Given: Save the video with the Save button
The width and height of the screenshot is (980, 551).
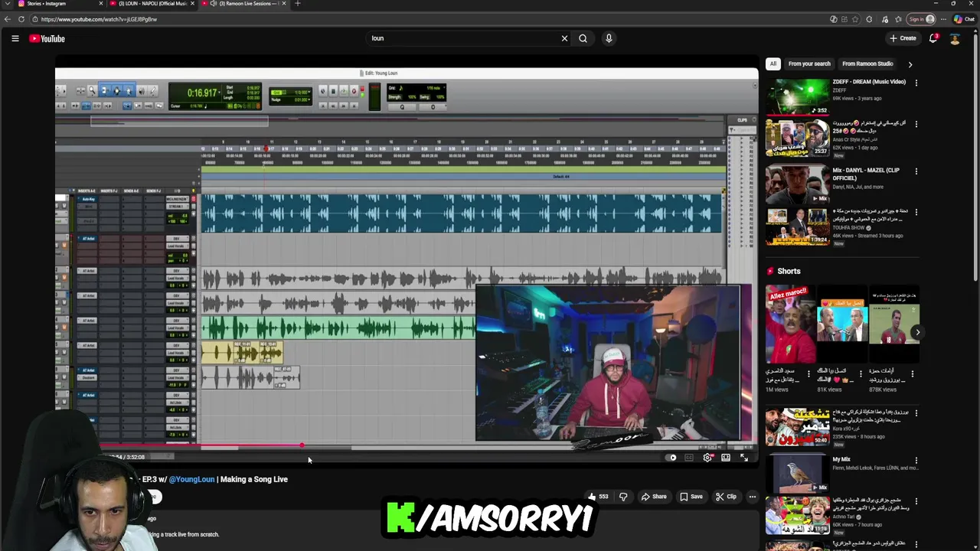Looking at the screenshot, I should tap(691, 497).
